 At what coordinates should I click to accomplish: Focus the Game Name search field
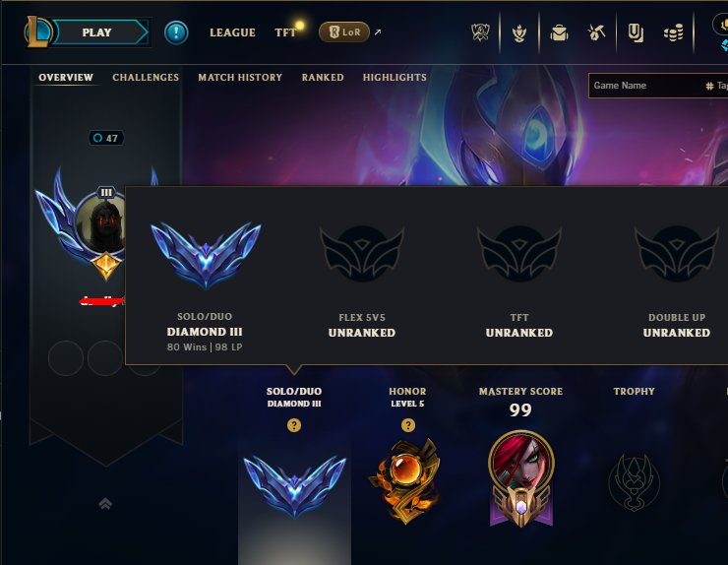point(645,86)
